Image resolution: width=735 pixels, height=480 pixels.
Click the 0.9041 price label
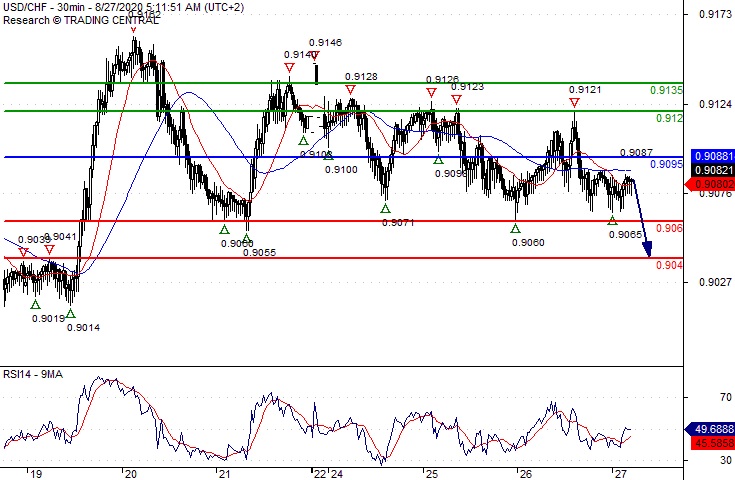click(x=61, y=237)
